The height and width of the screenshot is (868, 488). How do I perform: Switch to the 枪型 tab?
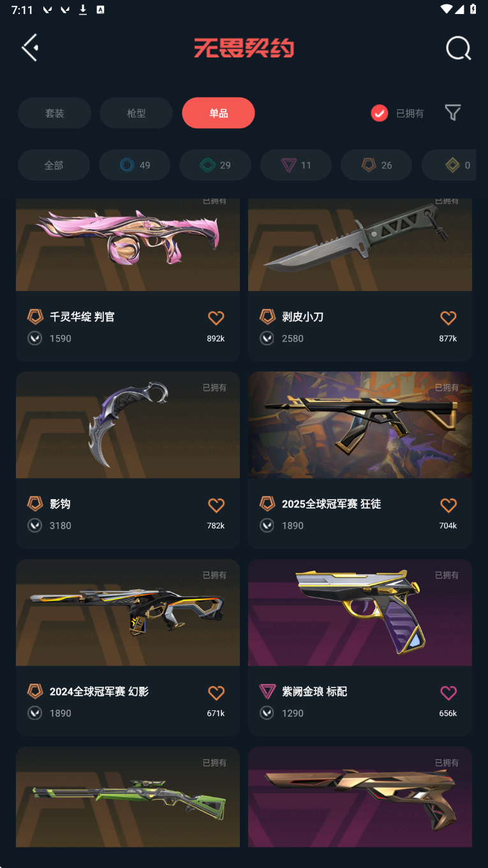click(x=136, y=113)
